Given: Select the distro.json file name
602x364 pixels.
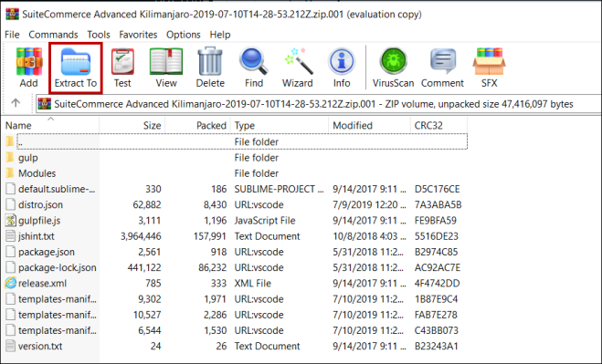Looking at the screenshot, I should click(x=40, y=205).
